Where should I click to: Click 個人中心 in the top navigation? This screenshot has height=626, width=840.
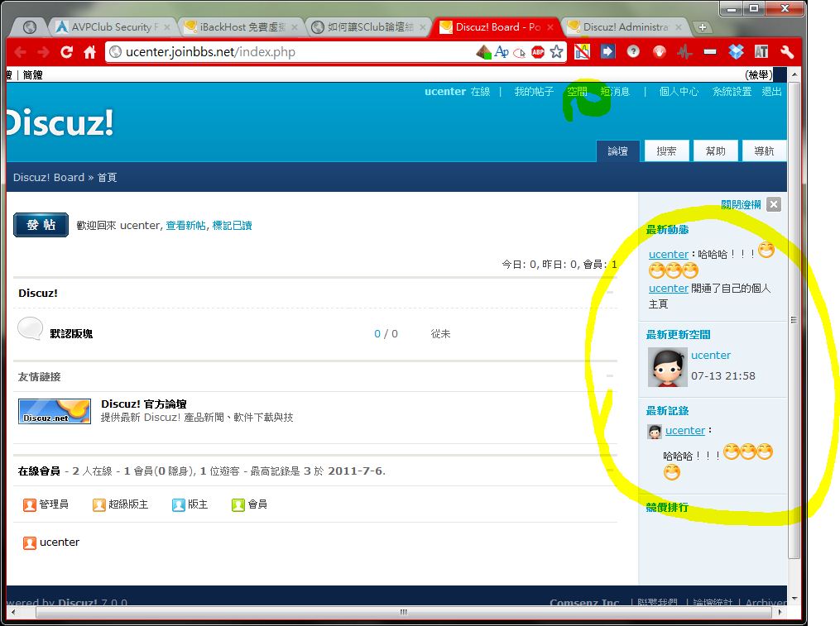(679, 92)
